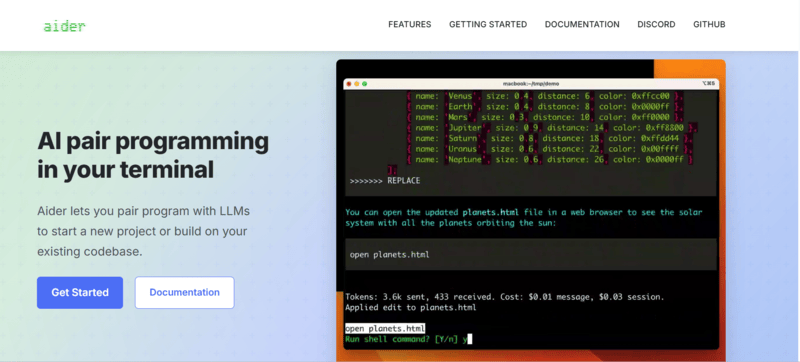Go to Getting Started in navigation
The width and height of the screenshot is (800, 362).
pos(488,24)
